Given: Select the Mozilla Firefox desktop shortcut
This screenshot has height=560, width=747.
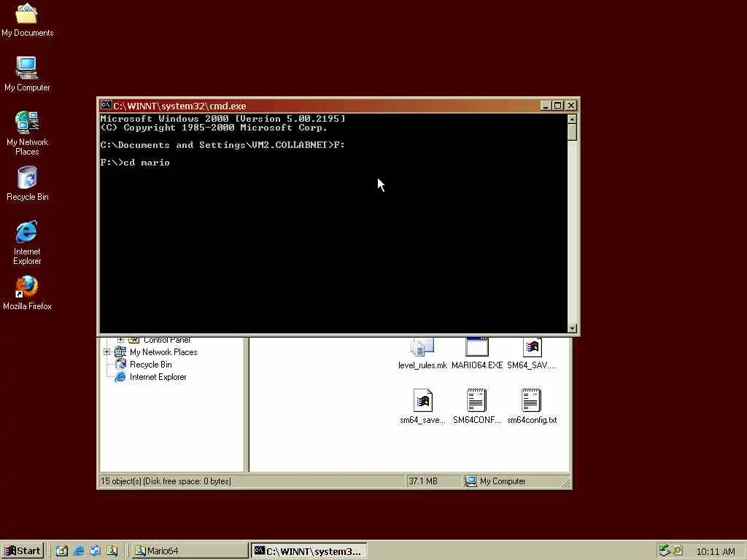Looking at the screenshot, I should (27, 293).
